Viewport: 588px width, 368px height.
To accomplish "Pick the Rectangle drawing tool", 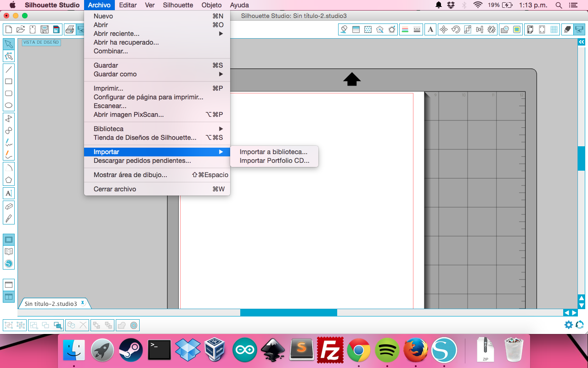I will click(x=8, y=81).
